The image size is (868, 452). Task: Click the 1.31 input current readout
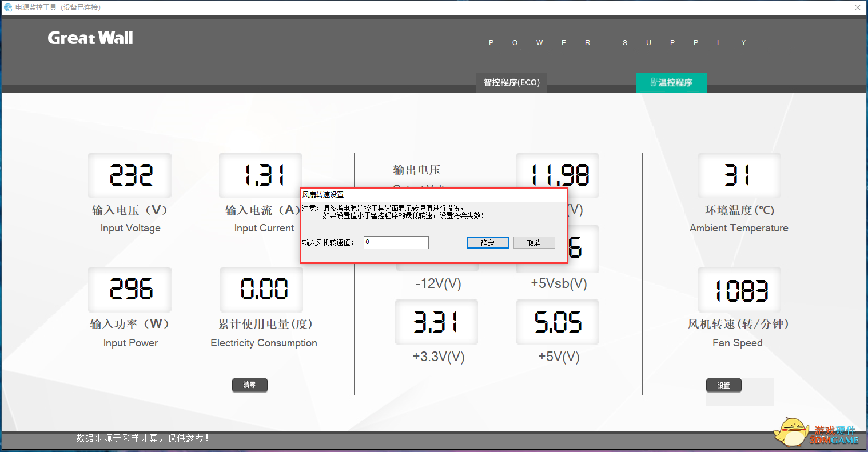tap(261, 175)
